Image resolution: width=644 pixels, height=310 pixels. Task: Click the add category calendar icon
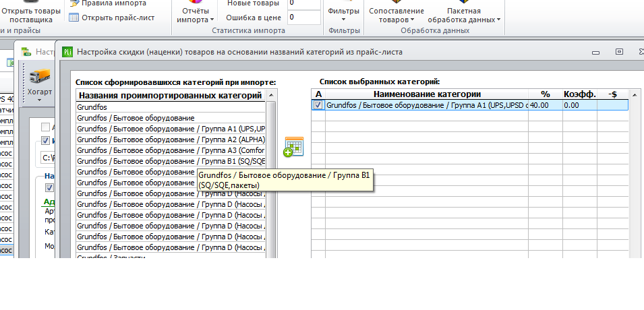click(293, 147)
